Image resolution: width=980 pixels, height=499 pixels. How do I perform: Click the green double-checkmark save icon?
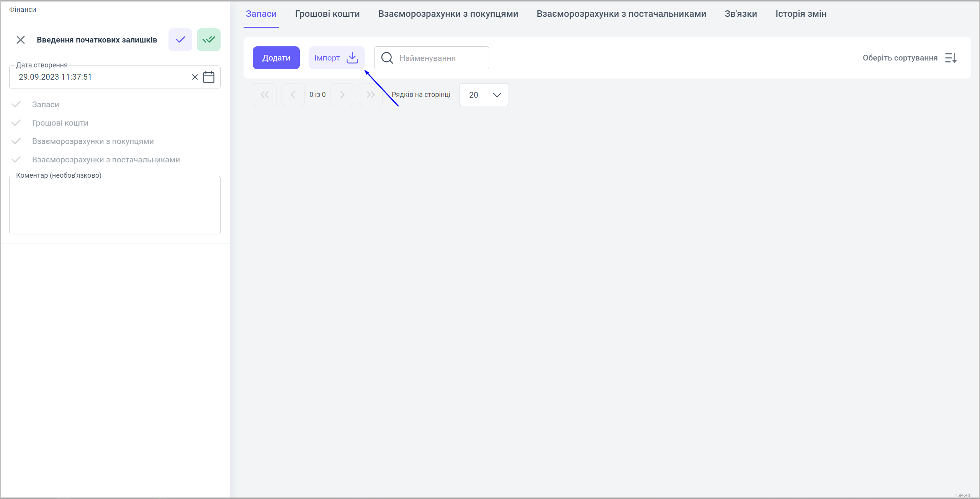(208, 40)
